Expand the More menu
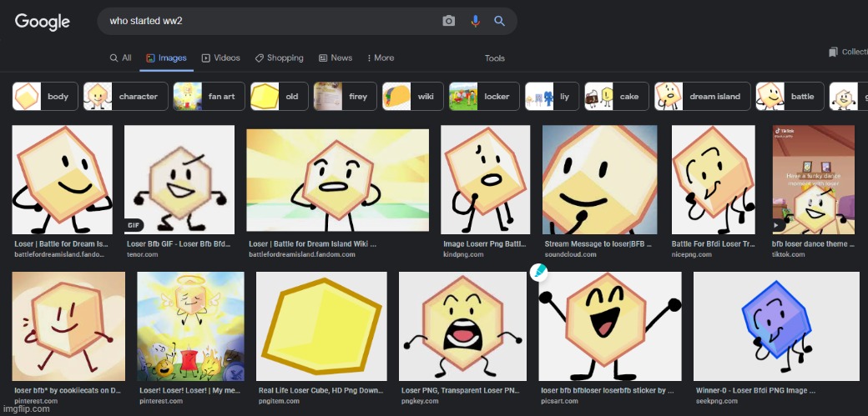868x416 pixels. click(x=381, y=58)
